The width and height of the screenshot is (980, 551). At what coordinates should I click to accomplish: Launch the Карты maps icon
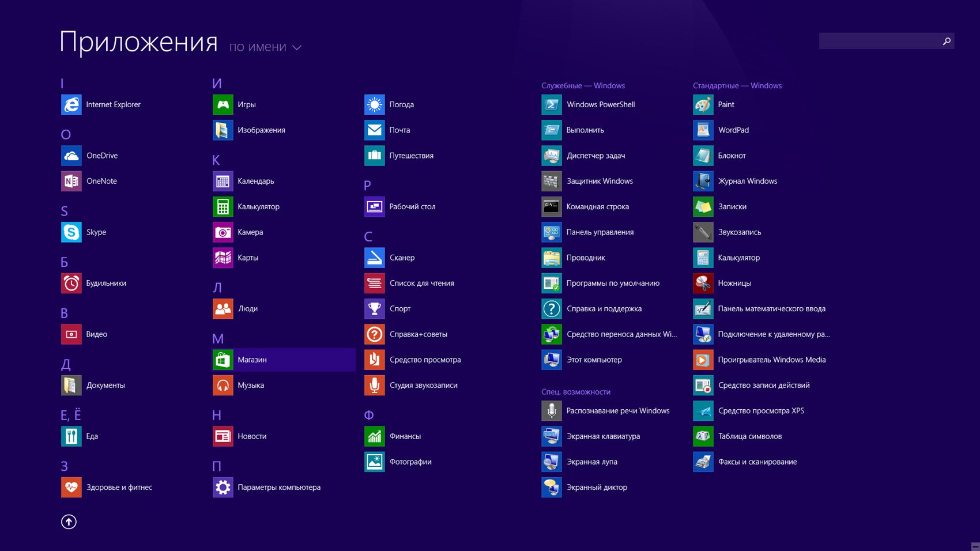[223, 258]
